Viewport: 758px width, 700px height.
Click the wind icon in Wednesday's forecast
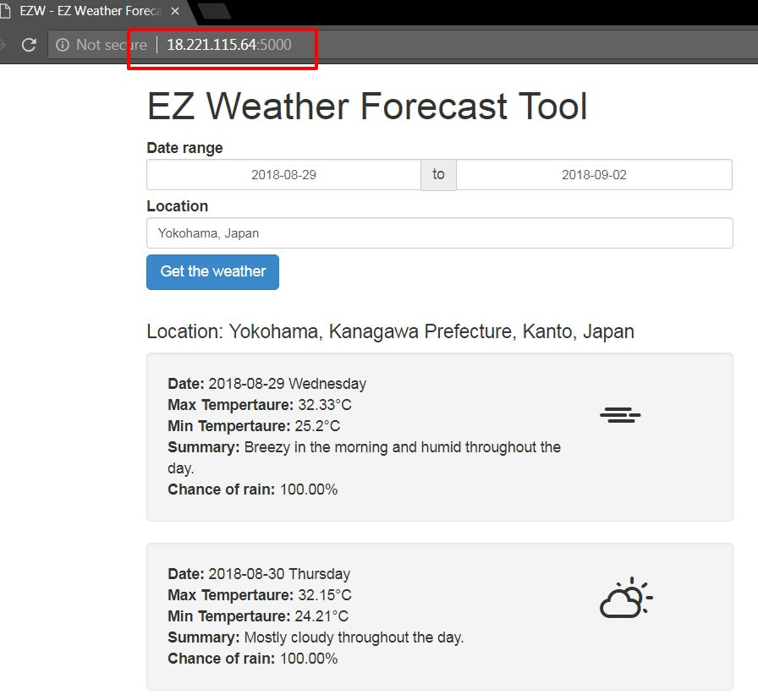coord(620,414)
